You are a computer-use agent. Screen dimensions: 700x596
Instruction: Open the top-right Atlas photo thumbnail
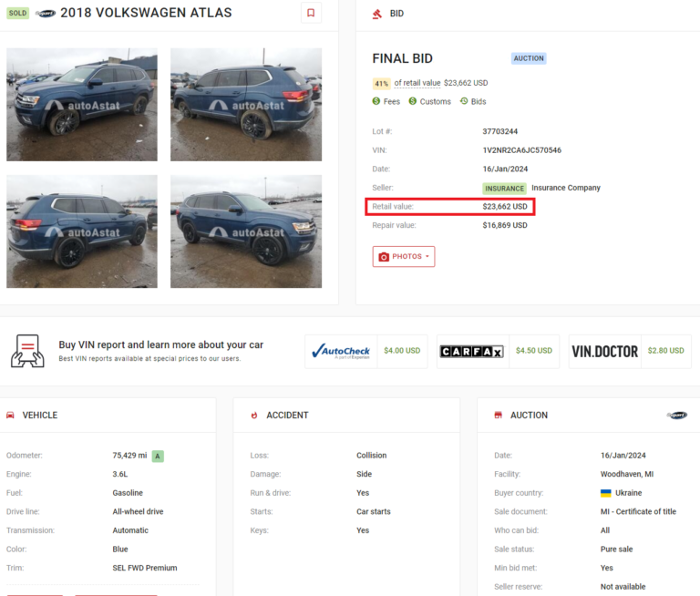coord(246,105)
